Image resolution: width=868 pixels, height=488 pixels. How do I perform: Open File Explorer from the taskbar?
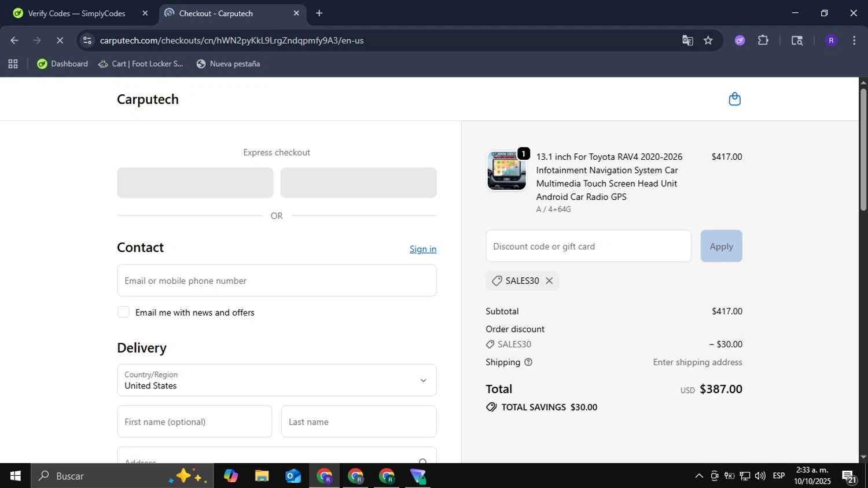coord(262,476)
